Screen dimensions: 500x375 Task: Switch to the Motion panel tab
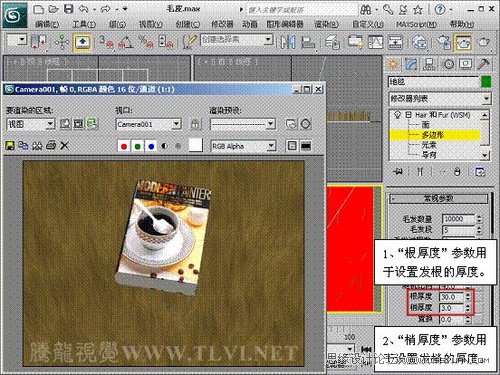pyautogui.click(x=448, y=63)
